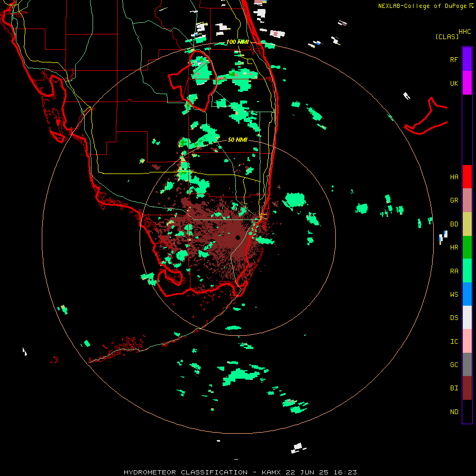
Task: Click the DS legend label
Action: point(454,318)
